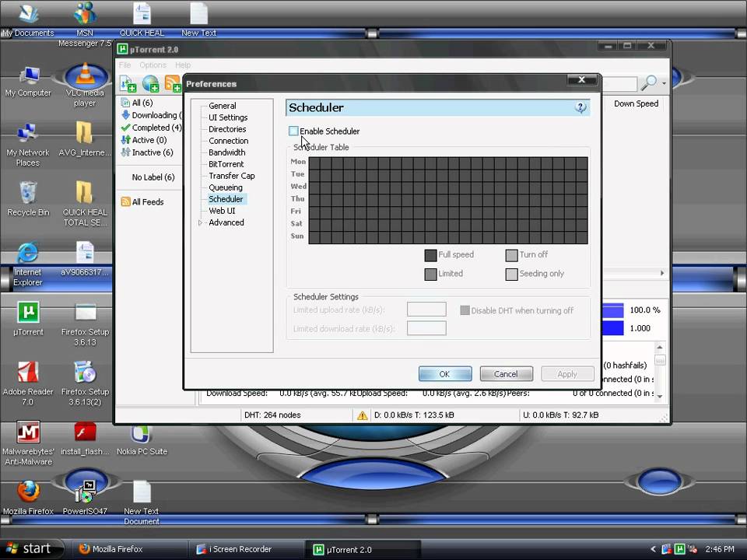Pick the Turn off legend swatch

click(511, 255)
